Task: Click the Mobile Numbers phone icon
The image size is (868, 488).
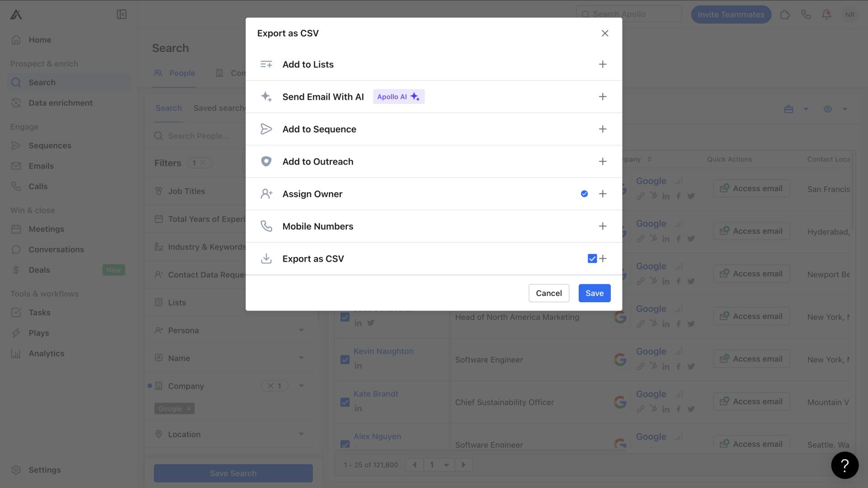Action: point(265,226)
